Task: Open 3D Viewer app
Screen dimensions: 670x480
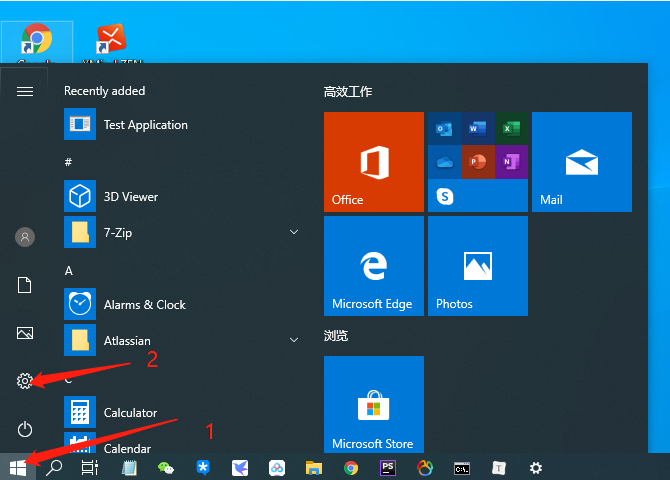Action: [182, 196]
